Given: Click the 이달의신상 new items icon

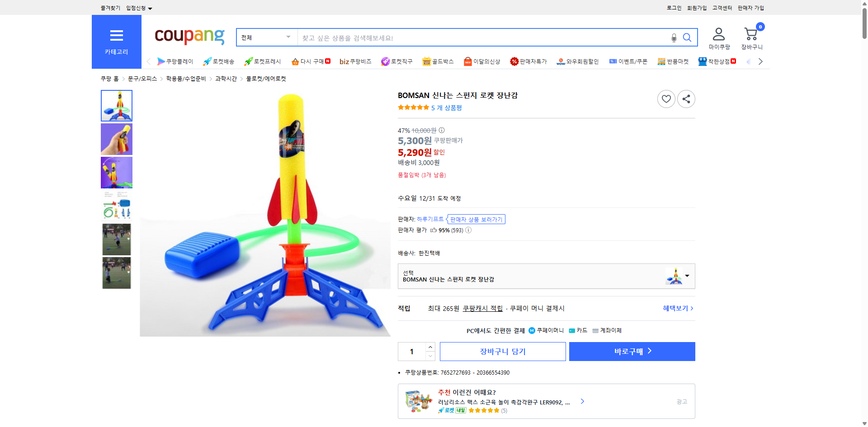Looking at the screenshot, I should tap(481, 61).
